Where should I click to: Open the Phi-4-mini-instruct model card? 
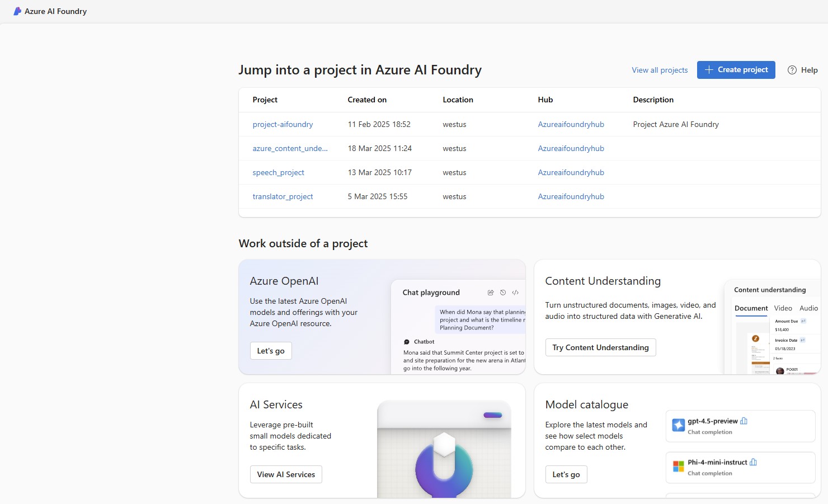coord(740,468)
